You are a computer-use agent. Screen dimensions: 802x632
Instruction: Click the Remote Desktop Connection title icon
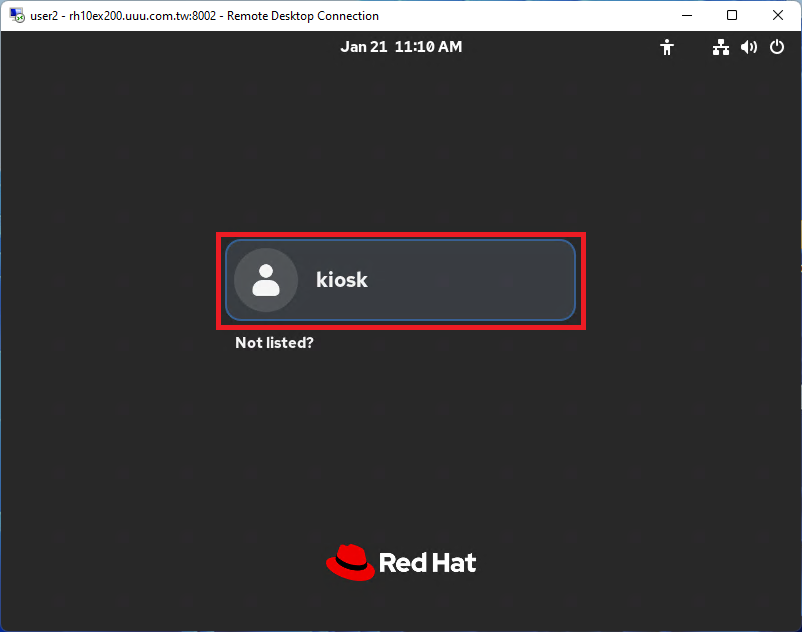(17, 16)
